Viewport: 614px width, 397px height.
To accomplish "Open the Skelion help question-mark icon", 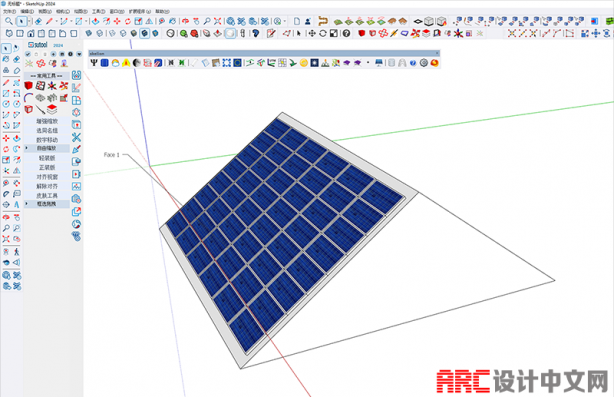I will [413, 63].
